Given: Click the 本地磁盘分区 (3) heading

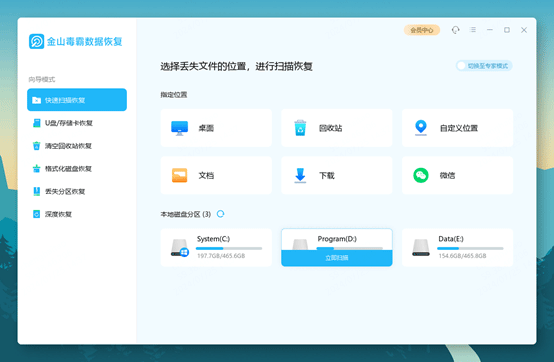Looking at the screenshot, I should click(186, 214).
